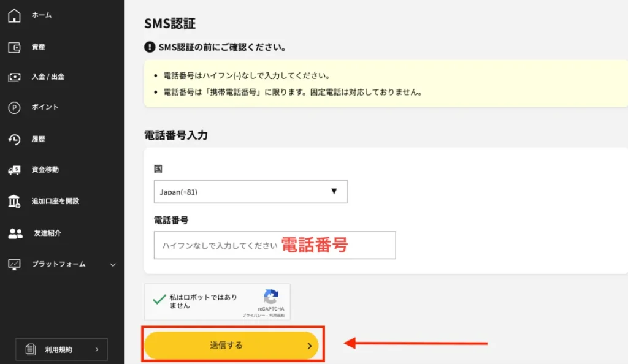The height and width of the screenshot is (364, 628).
Task: Open 利用規約 via its right chevron
Action: [x=97, y=349]
